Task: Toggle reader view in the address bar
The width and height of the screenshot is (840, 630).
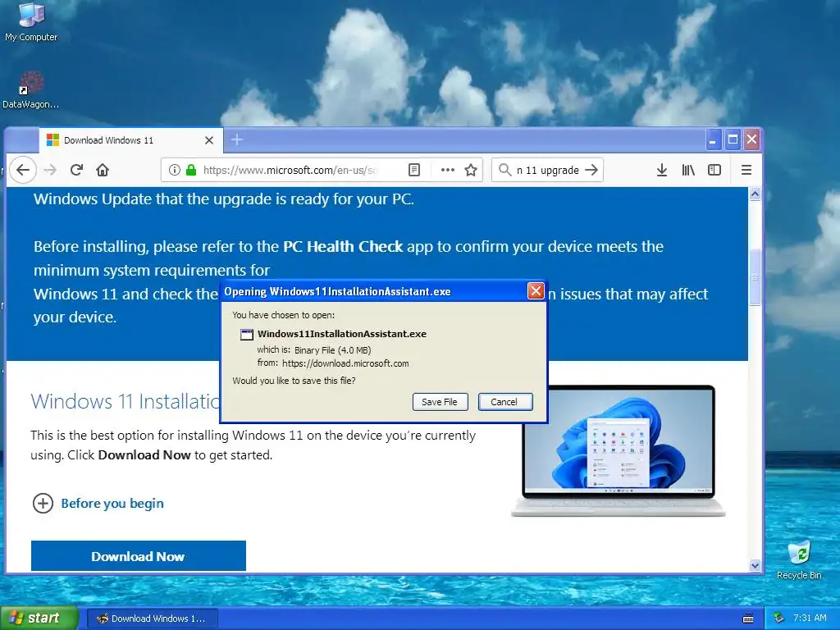Action: (x=414, y=170)
